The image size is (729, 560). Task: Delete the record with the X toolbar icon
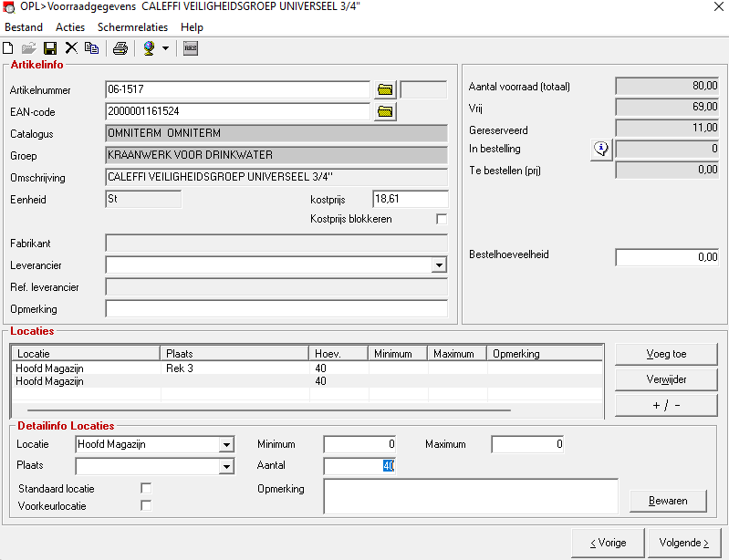[71, 47]
